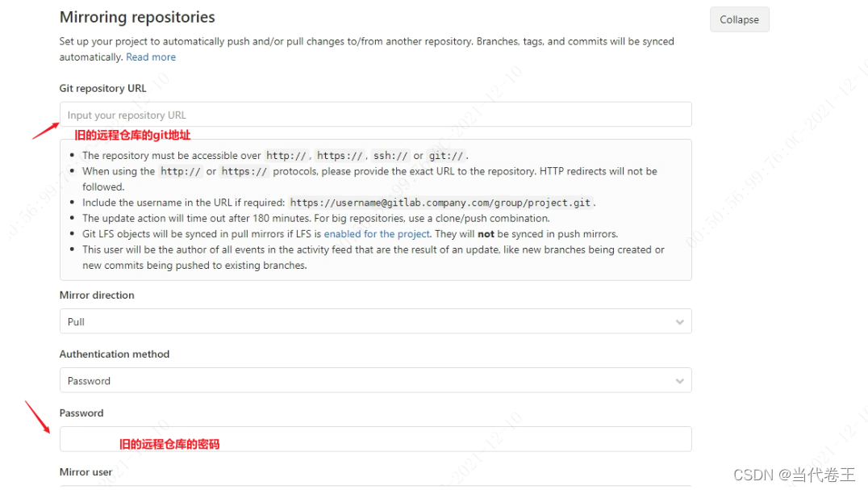868x490 pixels.
Task: Click the Mirror user label
Action: (86, 471)
